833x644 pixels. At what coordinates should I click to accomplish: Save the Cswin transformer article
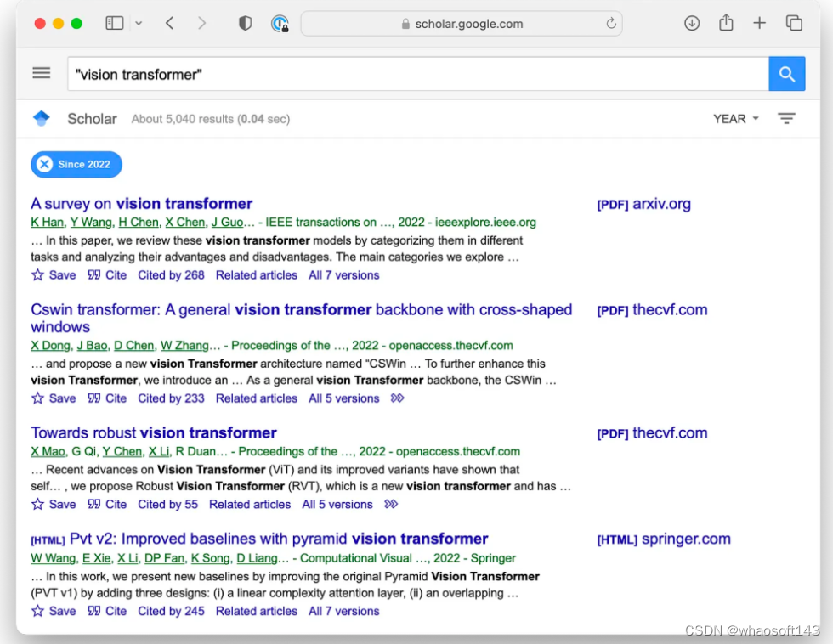coord(53,398)
